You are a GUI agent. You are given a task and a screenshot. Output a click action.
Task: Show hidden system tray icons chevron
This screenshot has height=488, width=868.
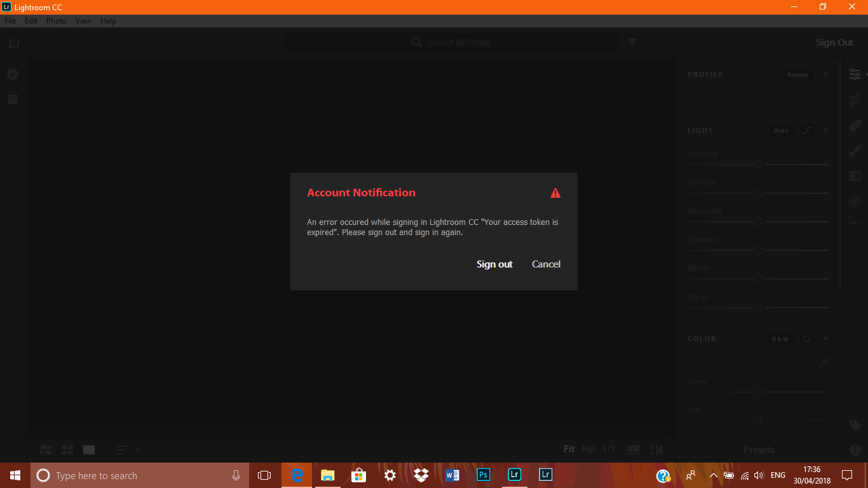click(713, 475)
